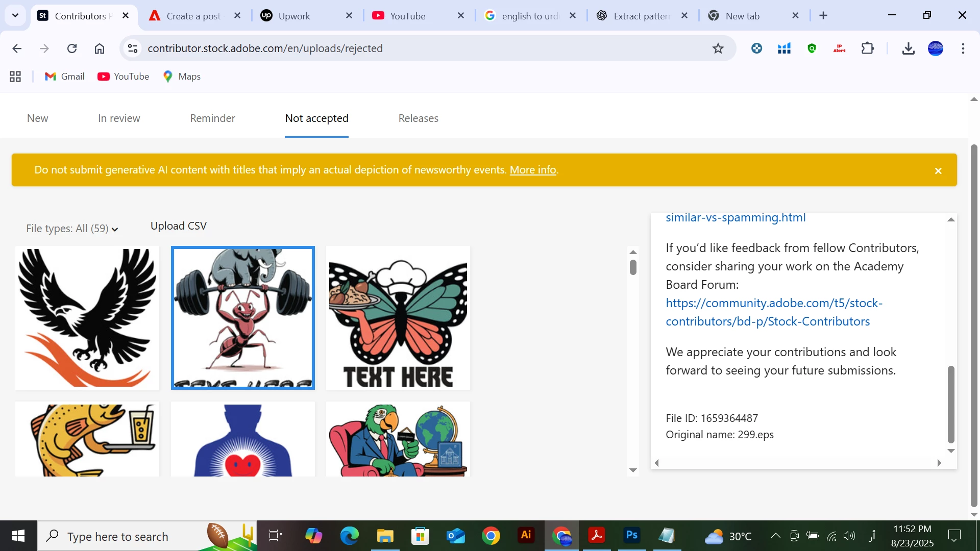
Task: Click Upload CSV
Action: pyautogui.click(x=178, y=226)
